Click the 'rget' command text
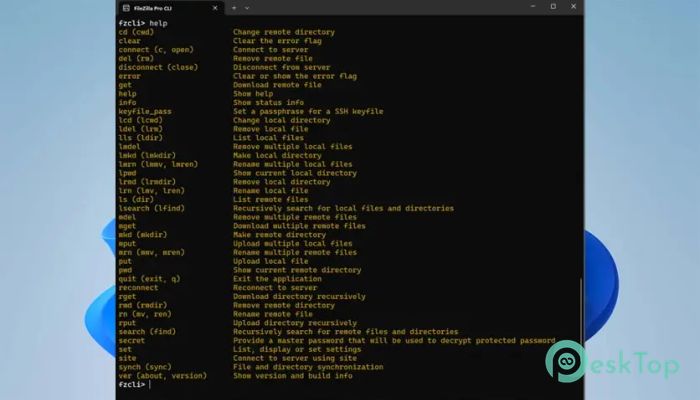The width and height of the screenshot is (700, 400). tap(127, 296)
